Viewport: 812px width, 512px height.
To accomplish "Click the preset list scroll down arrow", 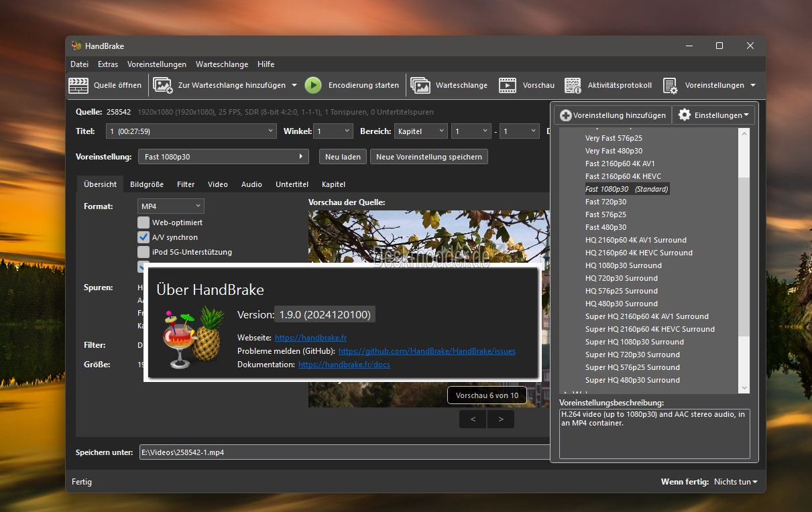I will [744, 387].
